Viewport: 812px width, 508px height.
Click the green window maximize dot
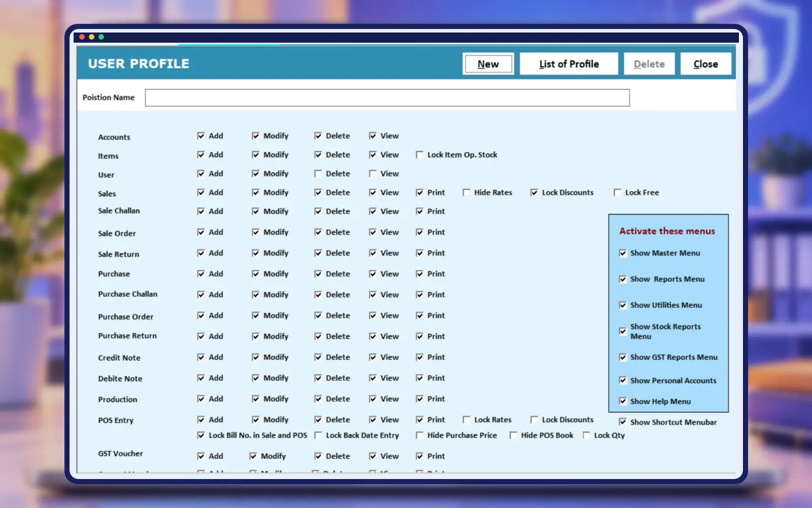pos(101,37)
